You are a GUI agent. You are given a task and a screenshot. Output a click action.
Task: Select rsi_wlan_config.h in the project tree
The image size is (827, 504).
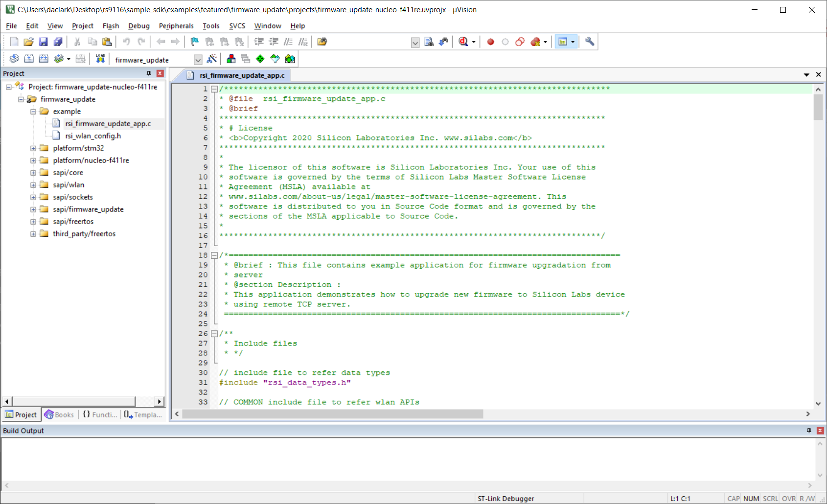pyautogui.click(x=93, y=136)
